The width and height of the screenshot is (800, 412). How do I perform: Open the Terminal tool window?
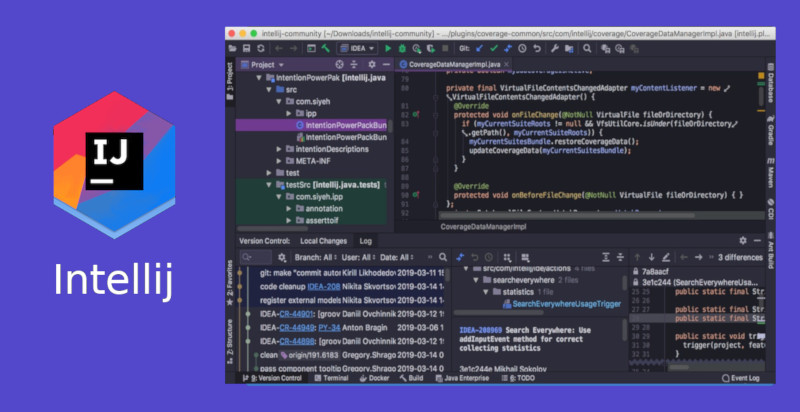click(x=335, y=379)
